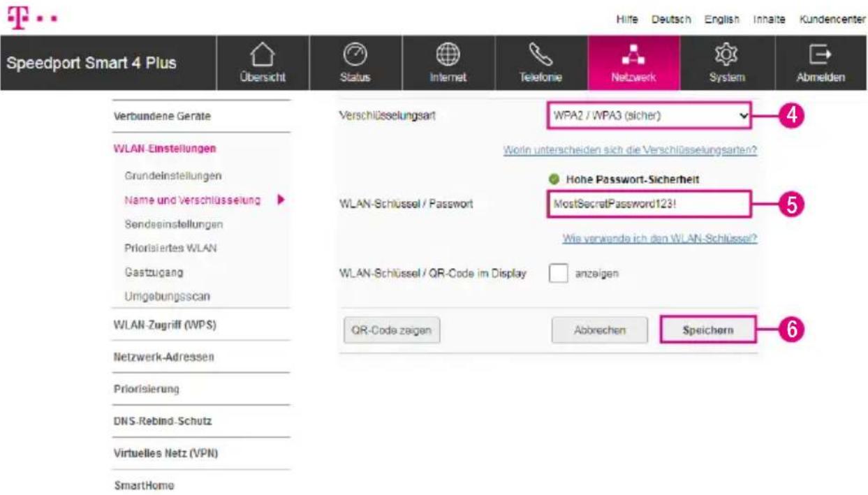Click the 'Hohe Passwort-Sicherheit' text

click(x=633, y=180)
